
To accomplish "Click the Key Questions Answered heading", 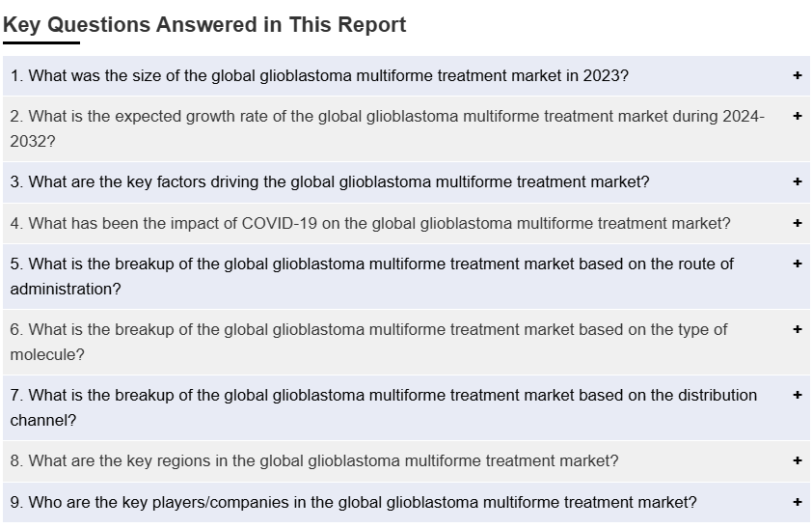I will click(204, 25).
